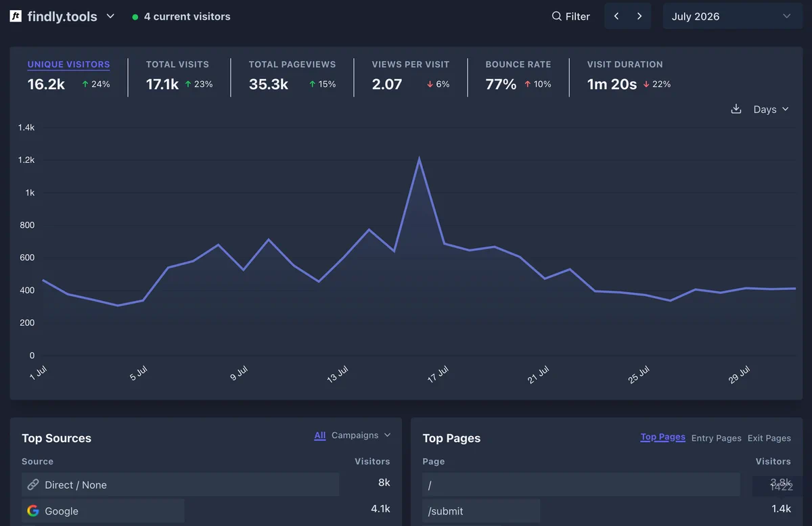Image resolution: width=812 pixels, height=526 pixels.
Task: Open the Google source row
Action: [x=103, y=511]
